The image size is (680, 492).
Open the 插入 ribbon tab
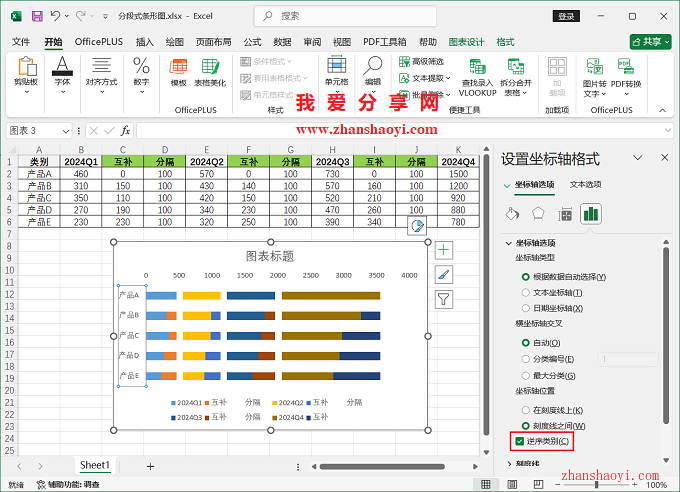click(x=145, y=42)
